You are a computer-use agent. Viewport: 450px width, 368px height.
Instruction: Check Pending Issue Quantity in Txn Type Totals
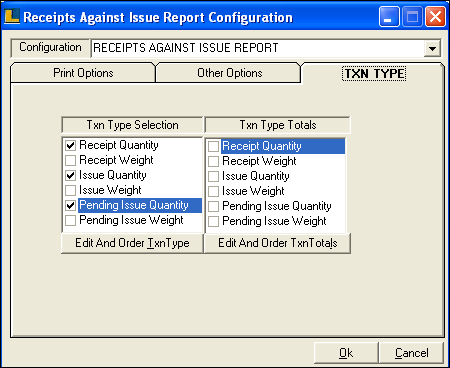click(213, 206)
